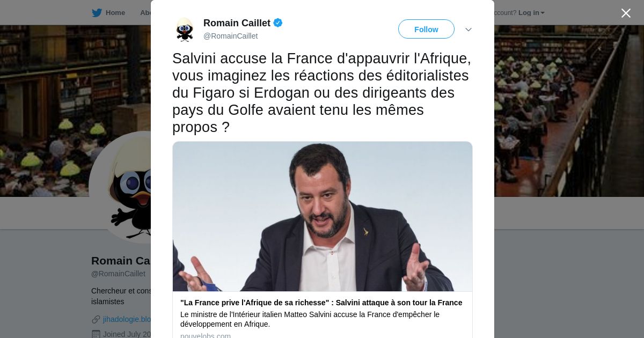The image size is (644, 338).
Task: Open the Salvini photo in the link card
Action: [x=323, y=216]
